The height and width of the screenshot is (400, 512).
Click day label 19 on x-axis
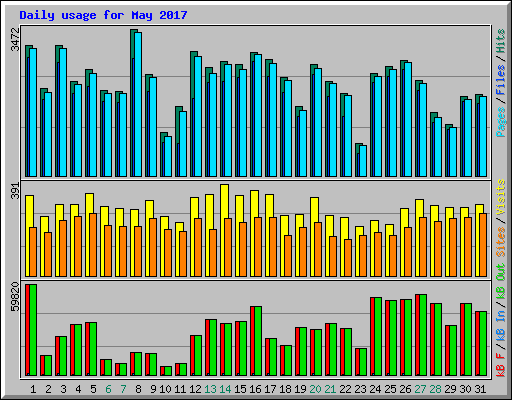300,389
